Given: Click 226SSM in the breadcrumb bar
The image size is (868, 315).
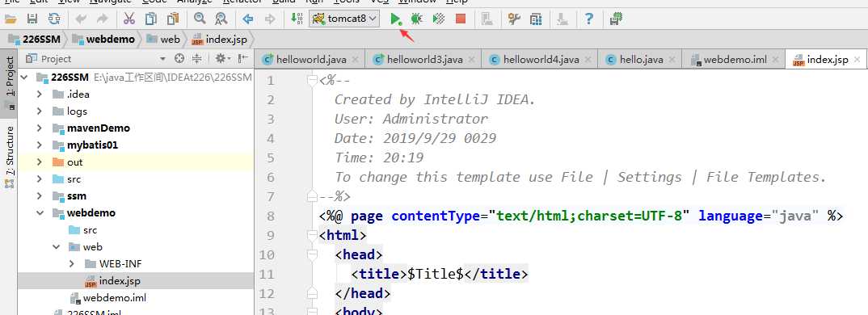Looking at the screenshot, I should point(34,40).
